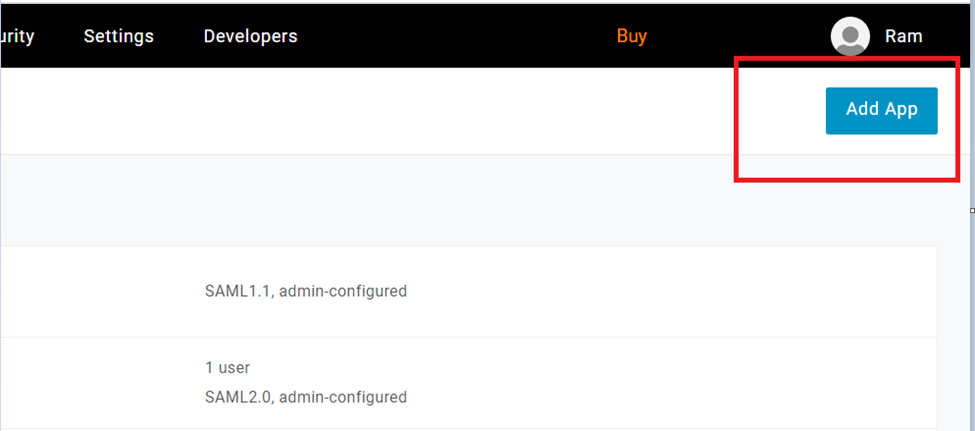Viewport: 975px width, 431px height.
Task: Click the blank name area of SAML1.1 row
Action: pos(90,292)
